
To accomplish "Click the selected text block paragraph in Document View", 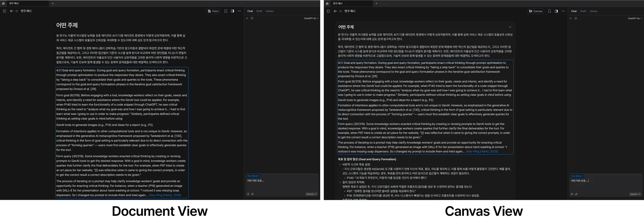I will [122, 133].
